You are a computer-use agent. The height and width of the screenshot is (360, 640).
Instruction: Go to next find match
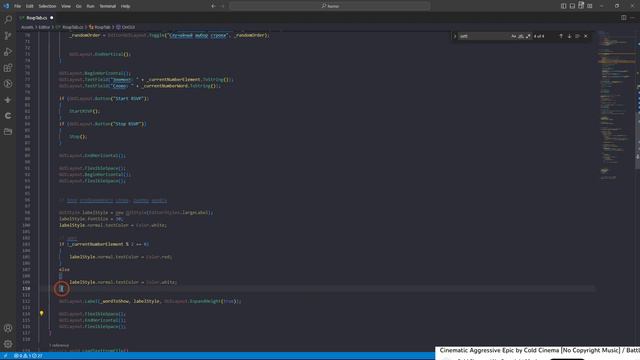(x=569, y=36)
